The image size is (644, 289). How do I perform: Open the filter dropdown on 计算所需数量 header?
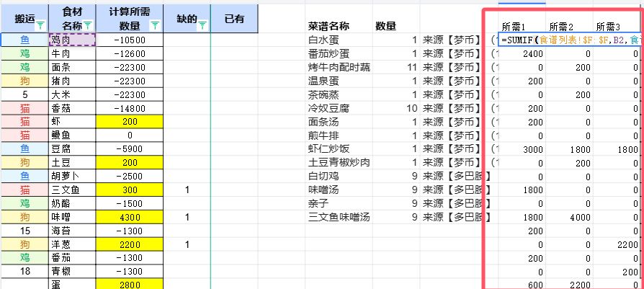point(155,26)
